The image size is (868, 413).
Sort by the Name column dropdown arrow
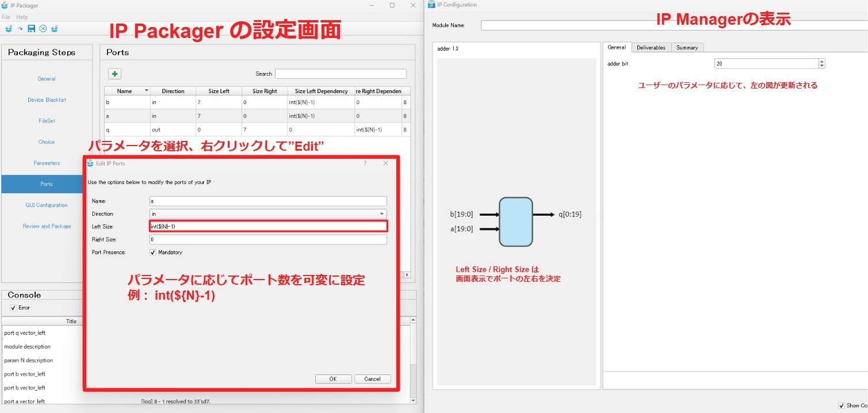click(x=146, y=91)
